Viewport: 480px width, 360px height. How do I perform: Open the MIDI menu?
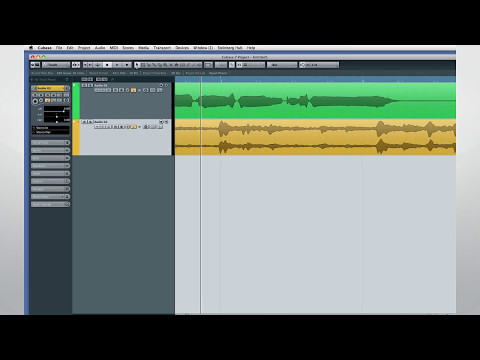point(114,48)
